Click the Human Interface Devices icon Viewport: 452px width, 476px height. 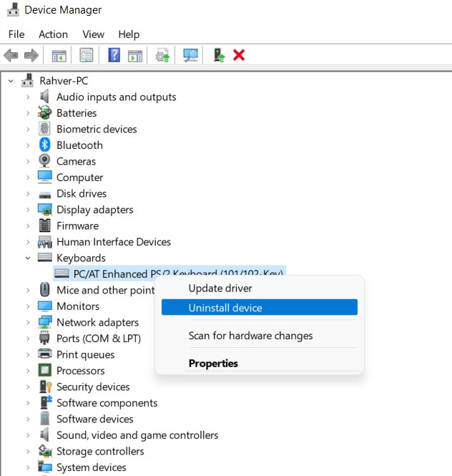(x=45, y=242)
